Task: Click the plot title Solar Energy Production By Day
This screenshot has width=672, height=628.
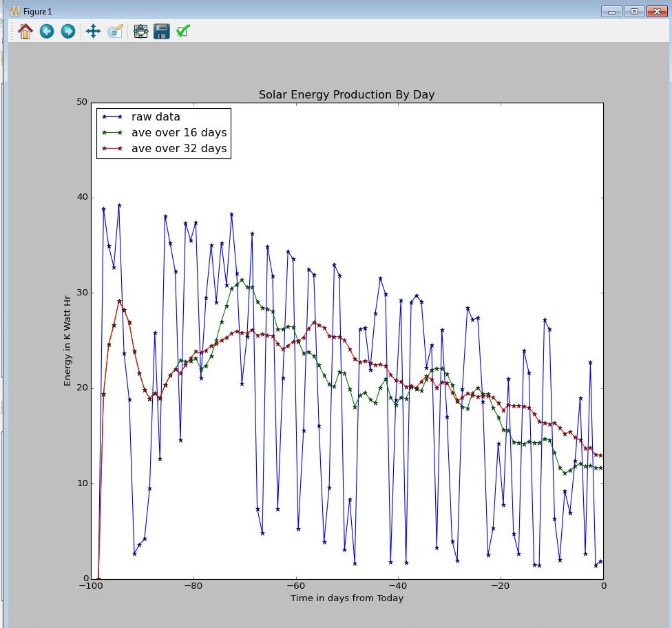Action: [347, 95]
